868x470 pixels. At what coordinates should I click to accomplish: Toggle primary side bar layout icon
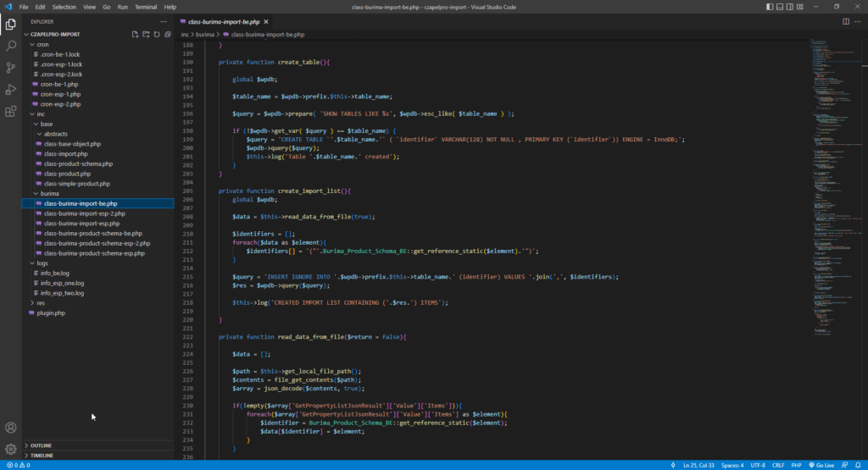click(x=770, y=7)
